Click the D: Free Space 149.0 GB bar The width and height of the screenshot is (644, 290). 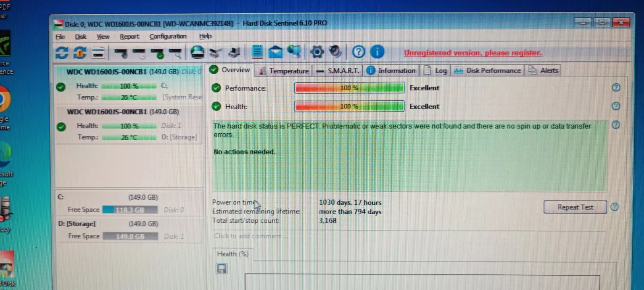click(x=130, y=236)
